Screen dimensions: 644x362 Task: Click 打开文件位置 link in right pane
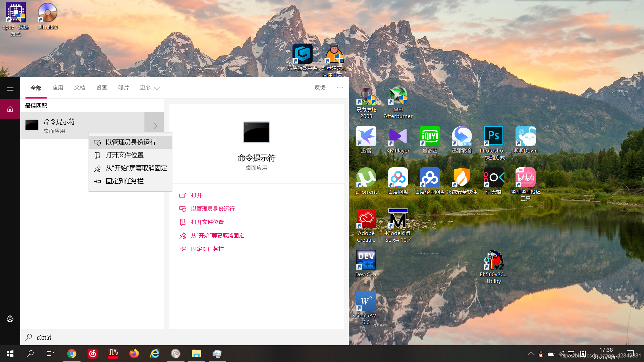coord(207,222)
